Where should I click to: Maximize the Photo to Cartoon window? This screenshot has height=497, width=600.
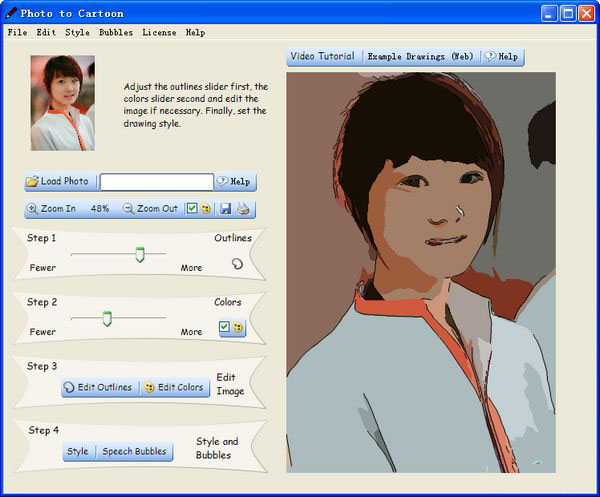(568, 14)
